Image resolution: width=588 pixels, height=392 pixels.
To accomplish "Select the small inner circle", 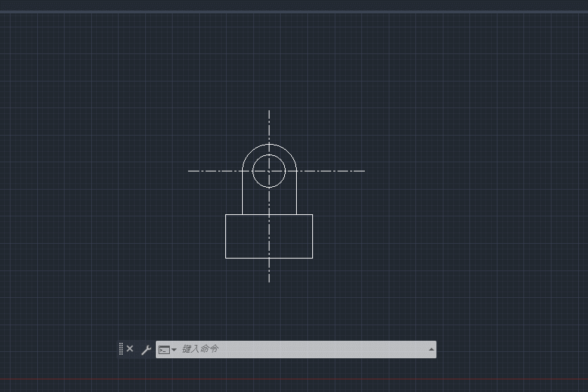I will click(x=269, y=171).
